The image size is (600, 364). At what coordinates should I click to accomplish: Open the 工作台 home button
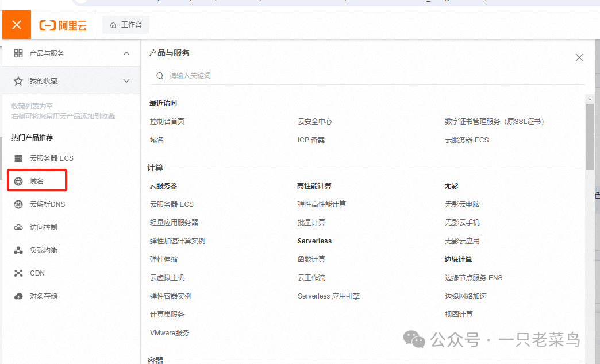click(x=125, y=25)
